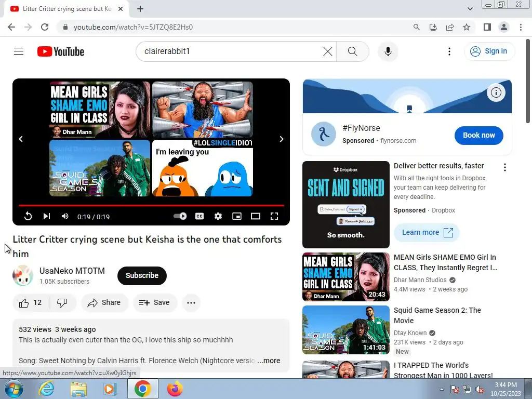Seek on the red video progress bar

[x=151, y=205]
